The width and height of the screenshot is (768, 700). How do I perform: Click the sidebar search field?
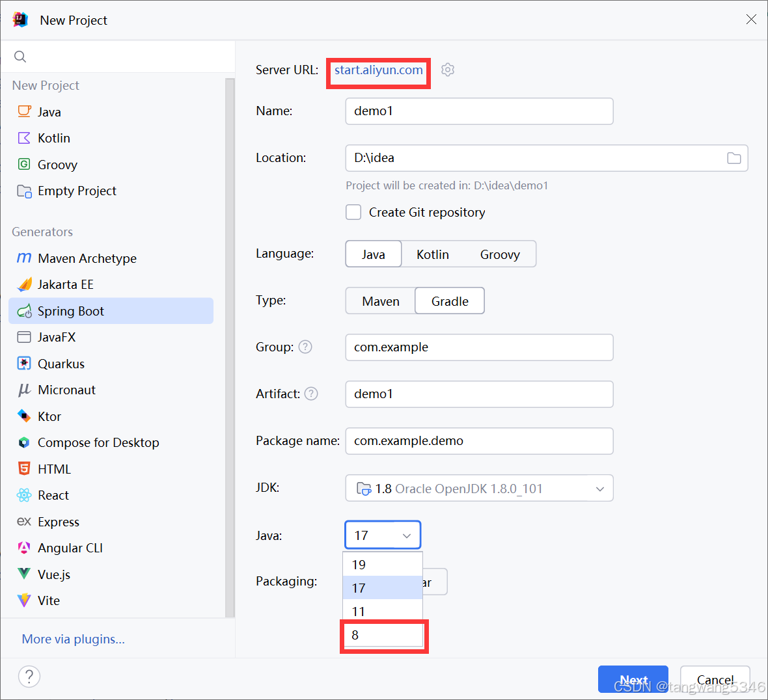tap(118, 57)
